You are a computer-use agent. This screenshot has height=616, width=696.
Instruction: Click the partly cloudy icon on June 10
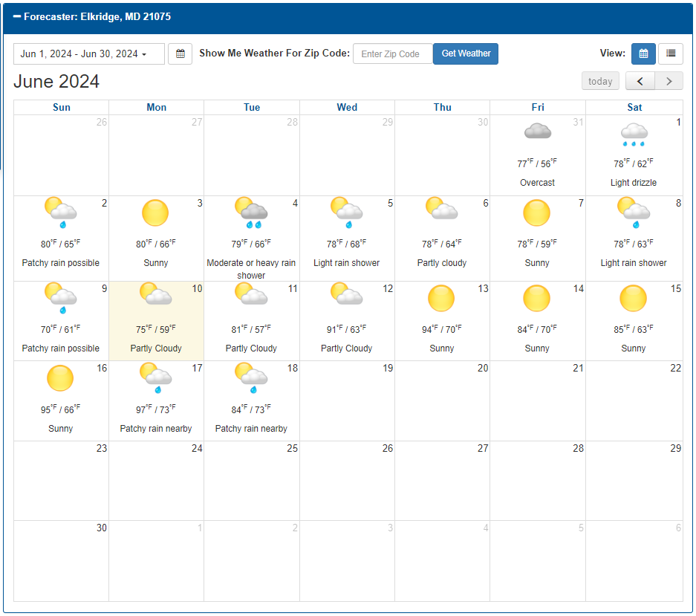click(155, 294)
